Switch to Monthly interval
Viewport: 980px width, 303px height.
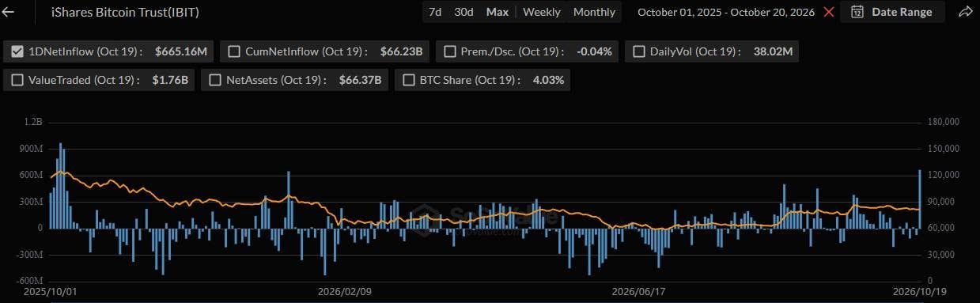[594, 12]
